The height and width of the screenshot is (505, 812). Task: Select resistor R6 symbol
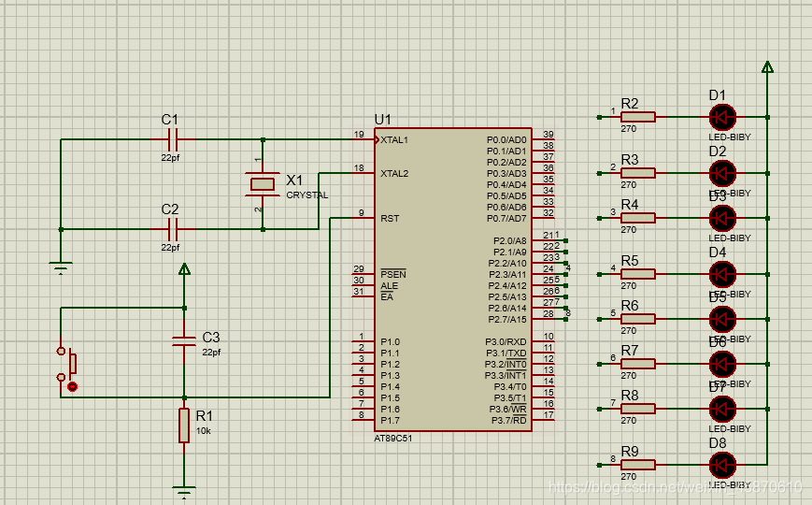[x=638, y=320]
